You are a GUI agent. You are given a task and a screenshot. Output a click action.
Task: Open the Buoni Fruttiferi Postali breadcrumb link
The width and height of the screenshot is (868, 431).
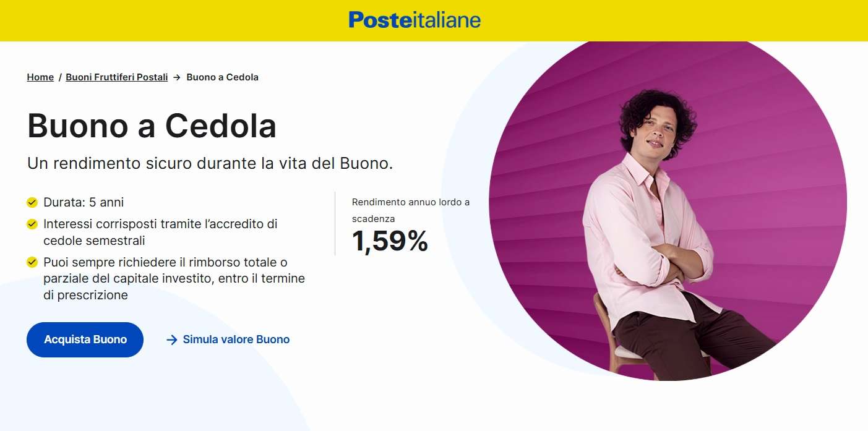click(x=116, y=77)
